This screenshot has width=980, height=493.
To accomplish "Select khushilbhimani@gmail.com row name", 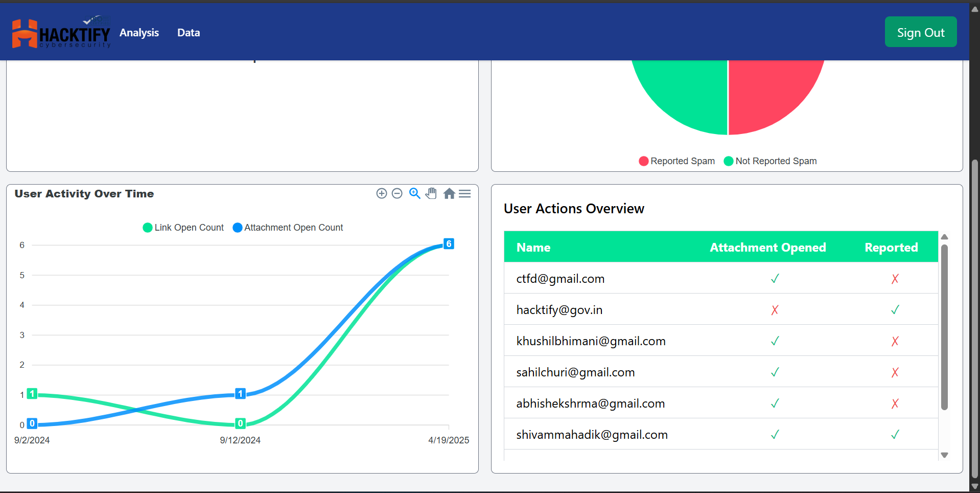I will click(x=591, y=341).
